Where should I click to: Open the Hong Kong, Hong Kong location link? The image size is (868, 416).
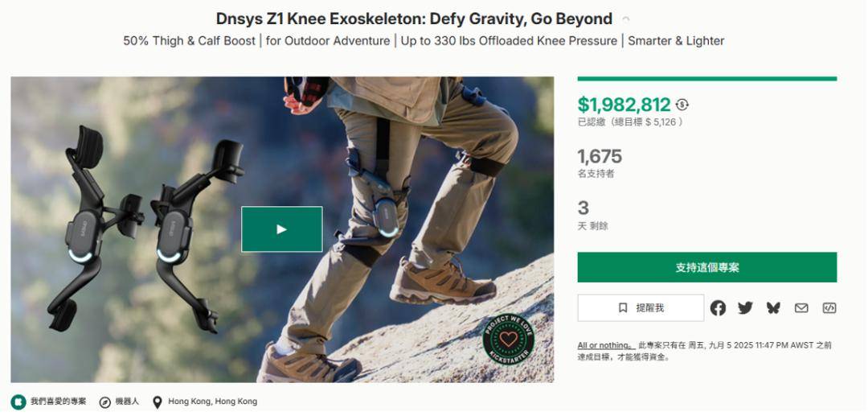(x=212, y=402)
